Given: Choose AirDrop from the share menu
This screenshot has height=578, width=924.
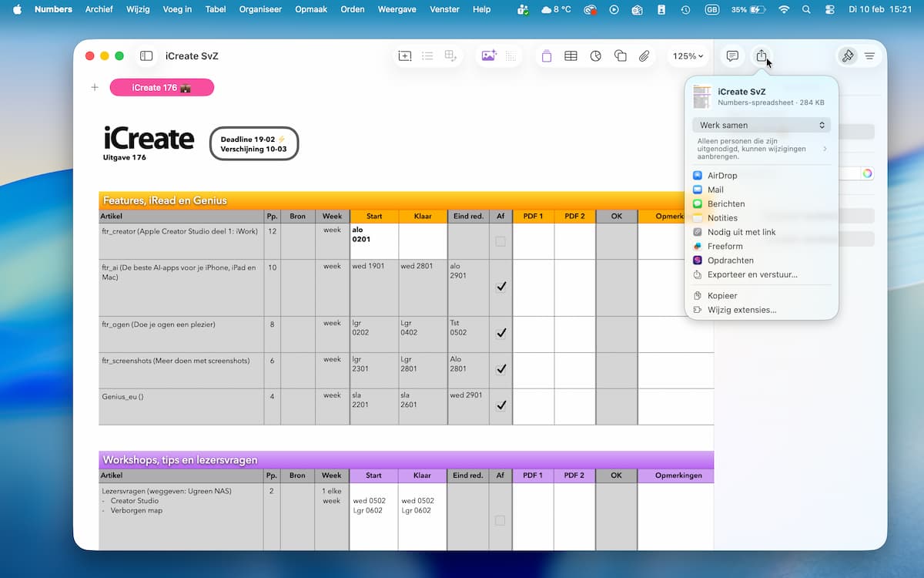Looking at the screenshot, I should point(721,176).
